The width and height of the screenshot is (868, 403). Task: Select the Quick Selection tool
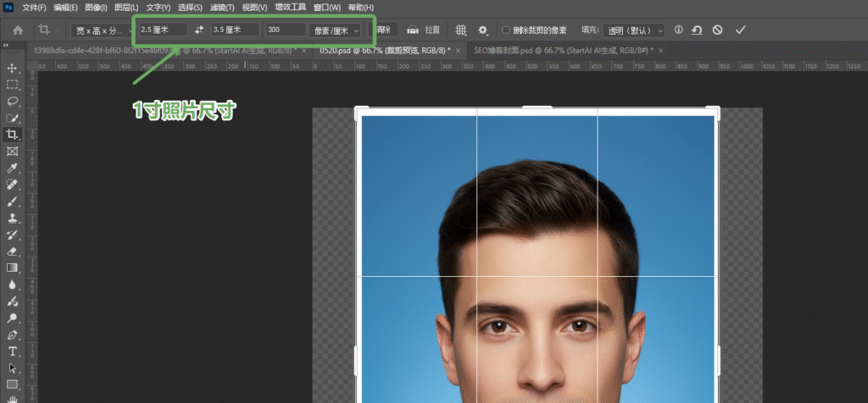click(12, 119)
